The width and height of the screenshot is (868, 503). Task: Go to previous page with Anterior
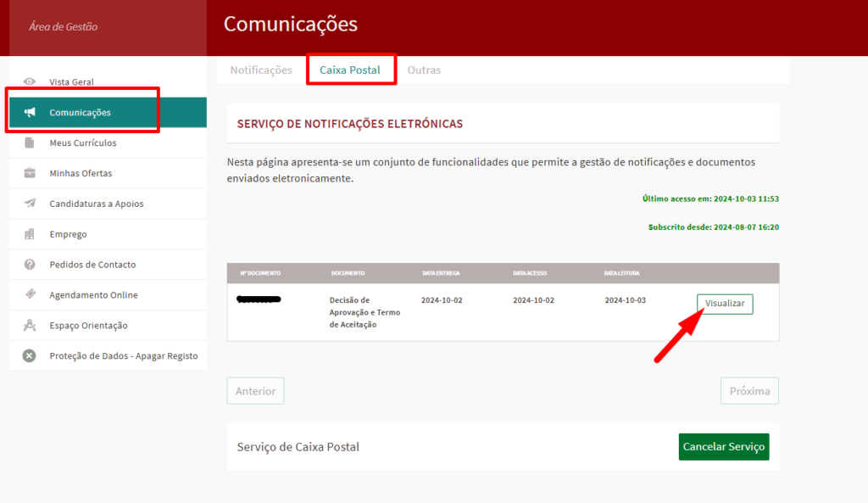point(255,391)
